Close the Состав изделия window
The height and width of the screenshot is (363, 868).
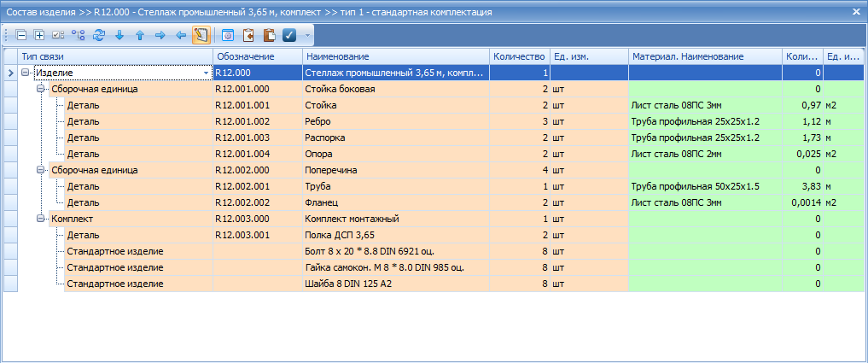[857, 11]
